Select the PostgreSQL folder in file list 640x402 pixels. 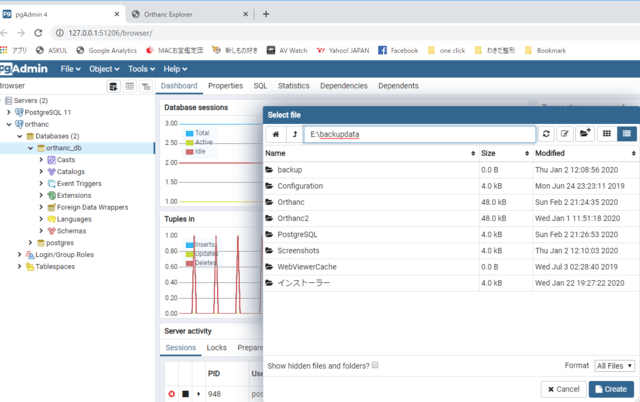(305, 235)
